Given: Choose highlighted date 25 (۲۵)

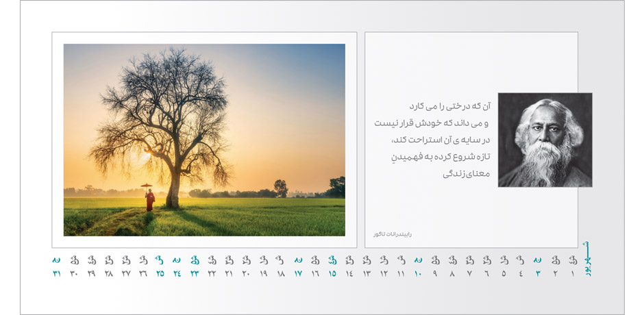Looking at the screenshot, I should [x=160, y=274].
